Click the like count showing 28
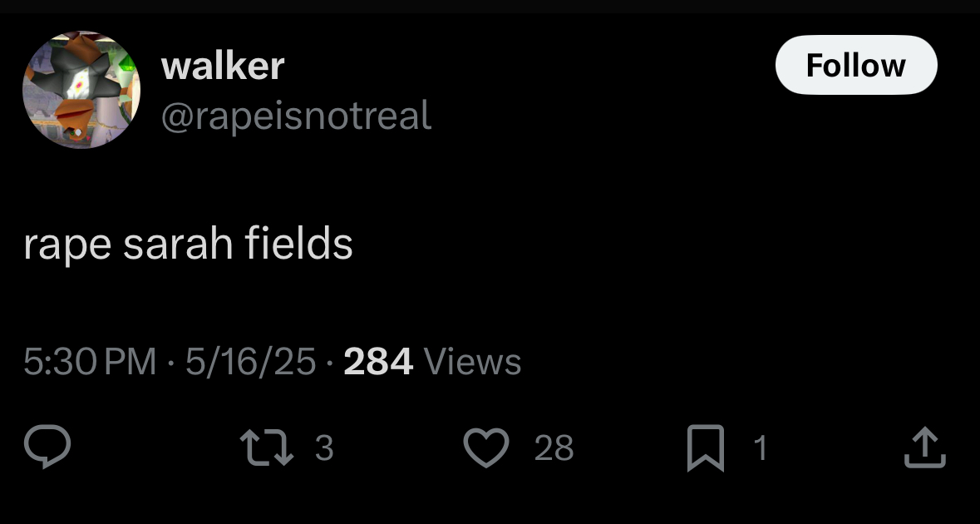 click(x=554, y=449)
